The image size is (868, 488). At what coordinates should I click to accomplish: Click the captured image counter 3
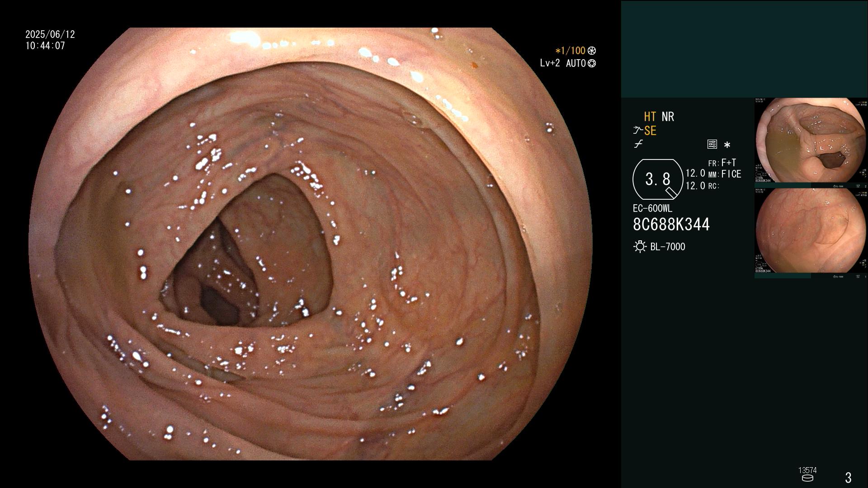848,478
